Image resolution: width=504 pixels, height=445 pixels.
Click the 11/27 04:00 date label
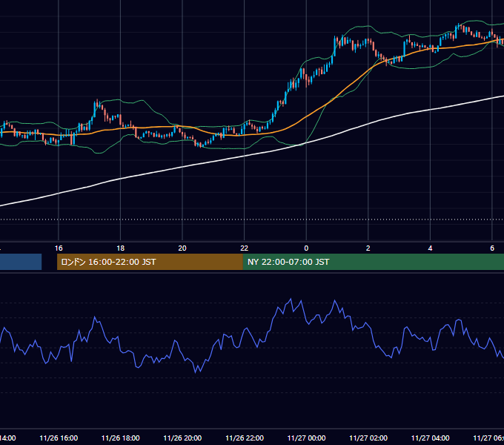click(x=431, y=438)
